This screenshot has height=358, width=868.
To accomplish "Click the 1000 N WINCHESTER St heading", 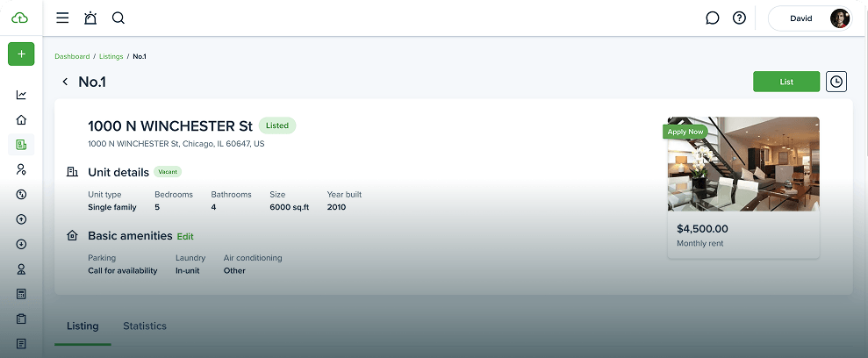I will pyautogui.click(x=170, y=125).
